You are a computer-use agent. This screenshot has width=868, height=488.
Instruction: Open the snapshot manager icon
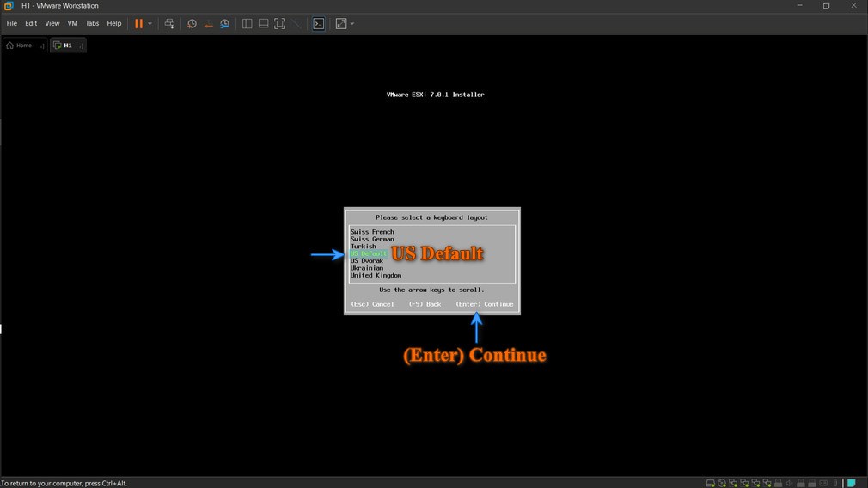225,24
